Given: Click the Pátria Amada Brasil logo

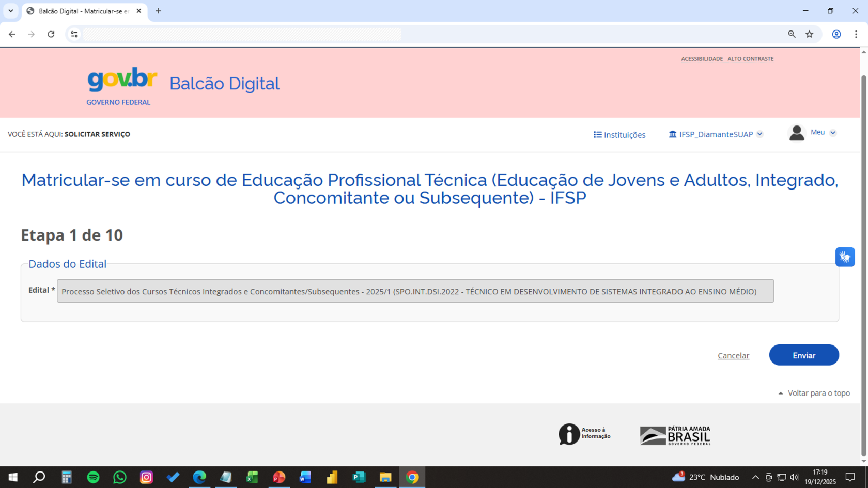Looking at the screenshot, I should [x=674, y=434].
